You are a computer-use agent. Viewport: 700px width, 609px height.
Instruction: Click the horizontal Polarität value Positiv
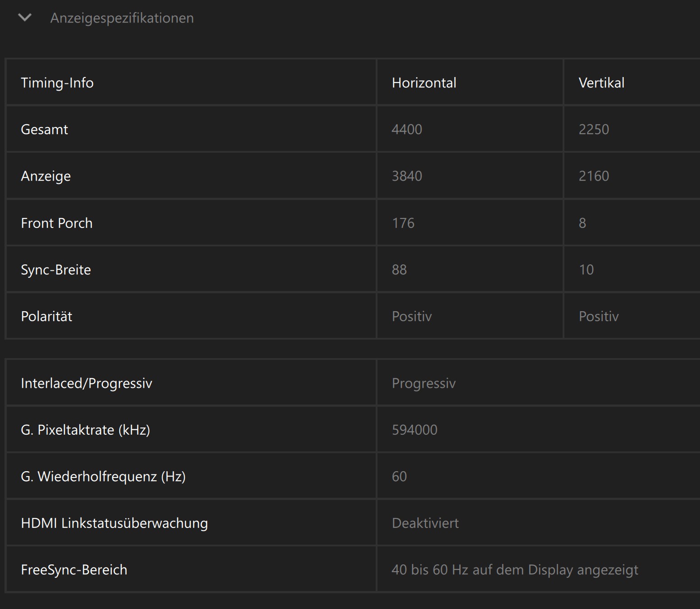pos(412,317)
